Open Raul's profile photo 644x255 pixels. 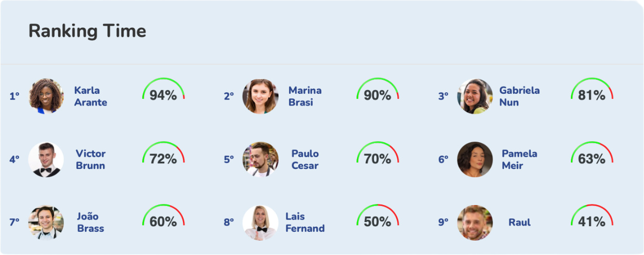pyautogui.click(x=474, y=223)
